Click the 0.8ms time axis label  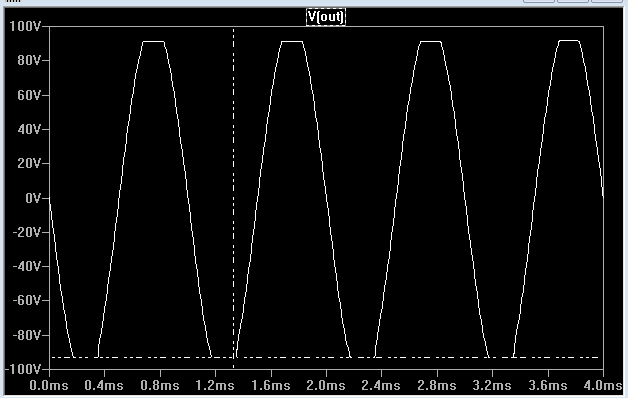coord(160,386)
